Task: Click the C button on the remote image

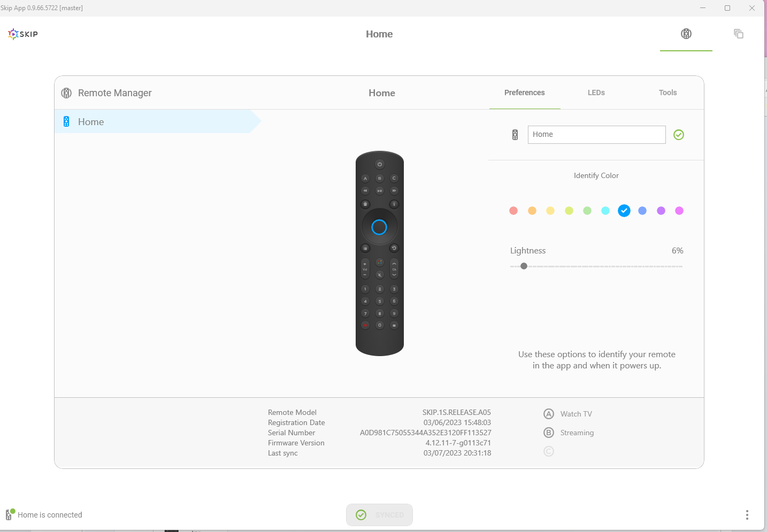Action: tap(394, 179)
